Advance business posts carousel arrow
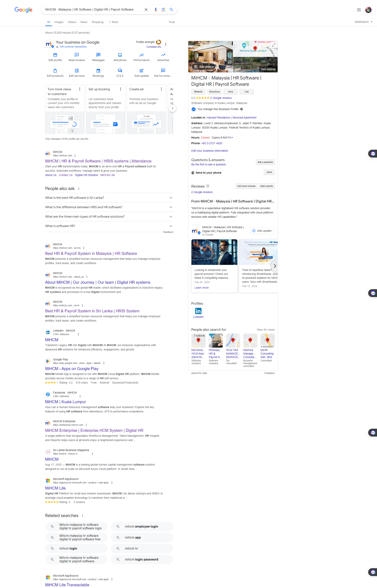377x588 pixels. (275, 266)
